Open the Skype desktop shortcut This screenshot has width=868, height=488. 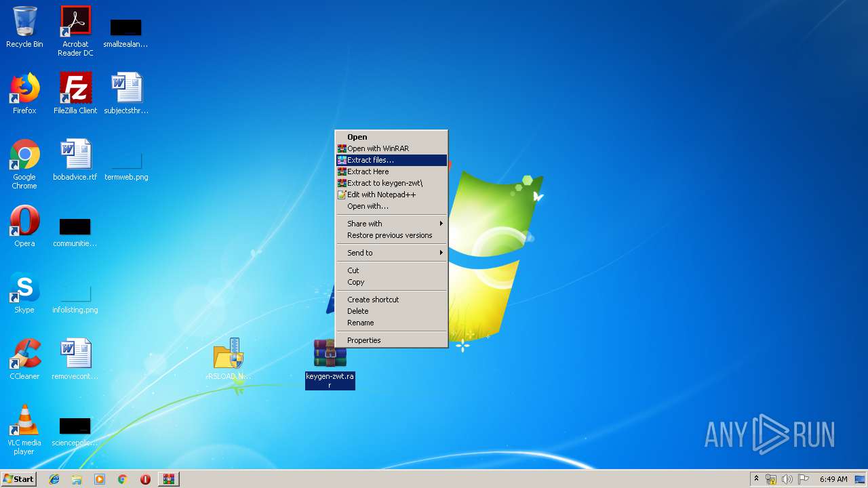tap(24, 293)
